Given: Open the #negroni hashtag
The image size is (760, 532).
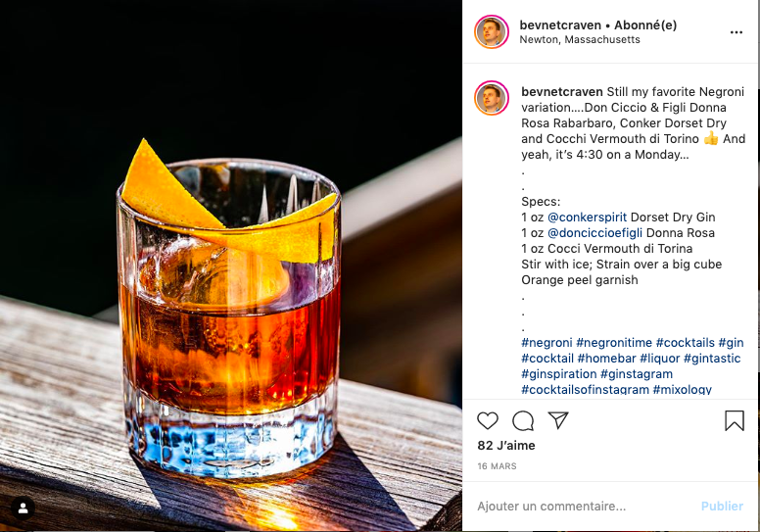Looking at the screenshot, I should click(546, 342).
